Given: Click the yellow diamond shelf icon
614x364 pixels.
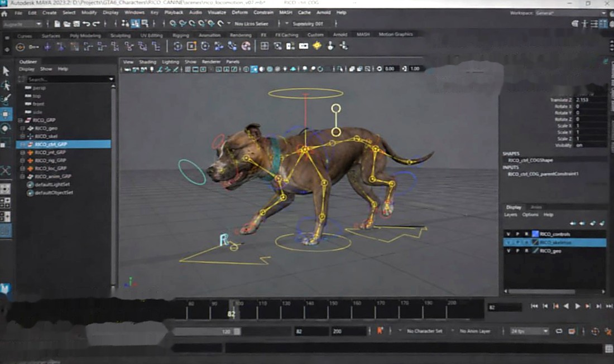Looking at the screenshot, I should coord(317,46).
